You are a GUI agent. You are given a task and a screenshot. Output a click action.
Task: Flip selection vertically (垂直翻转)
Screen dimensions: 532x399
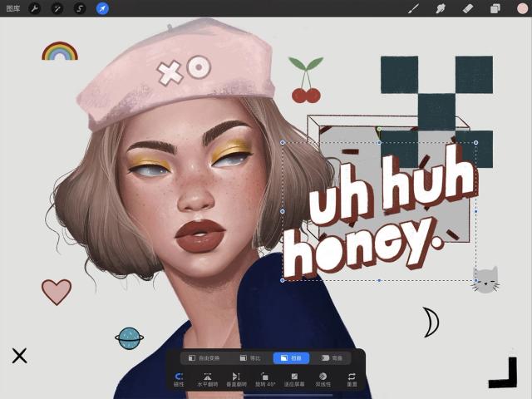(x=236, y=380)
